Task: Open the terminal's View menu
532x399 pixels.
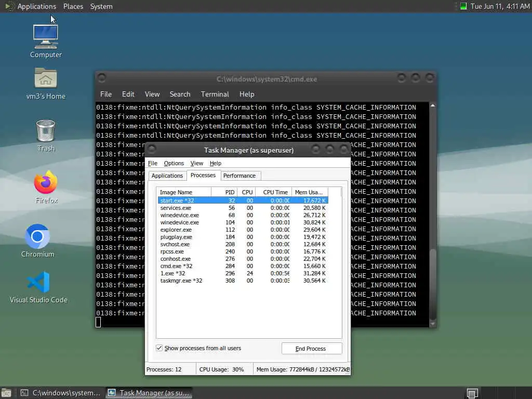Action: 152,95
